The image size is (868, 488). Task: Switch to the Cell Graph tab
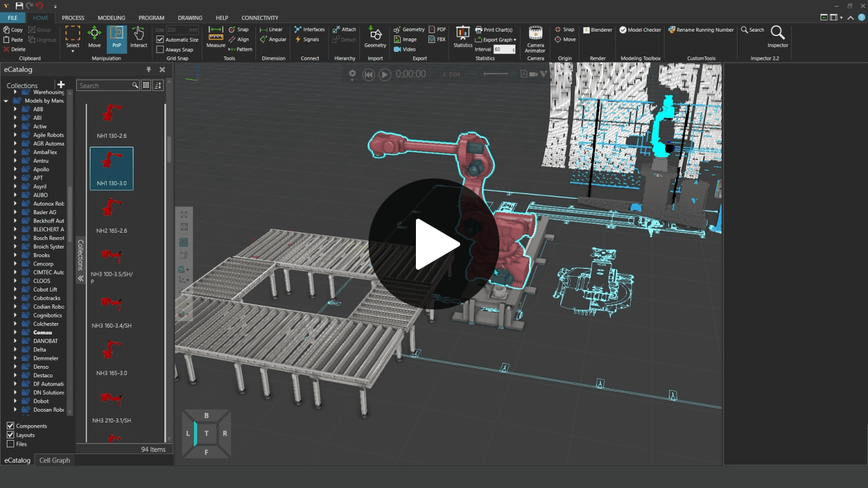click(55, 460)
